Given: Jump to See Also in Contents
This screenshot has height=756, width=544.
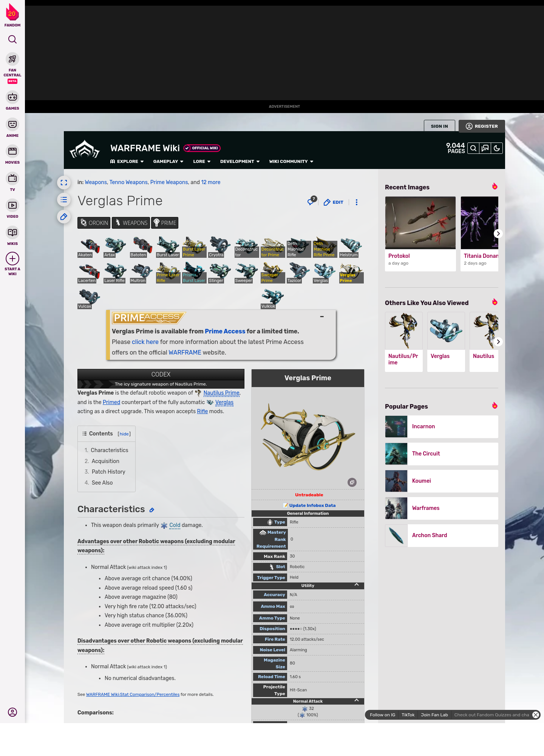Looking at the screenshot, I should (x=102, y=483).
